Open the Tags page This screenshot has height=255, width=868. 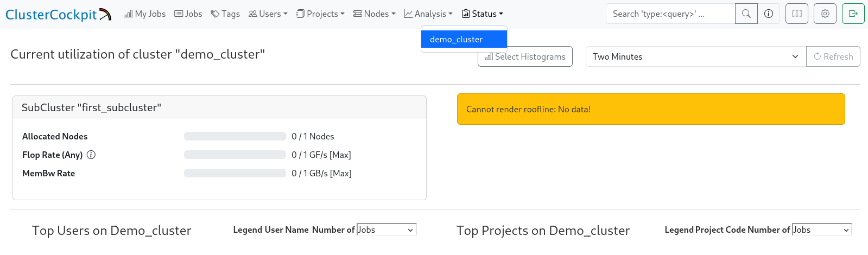[x=225, y=14]
